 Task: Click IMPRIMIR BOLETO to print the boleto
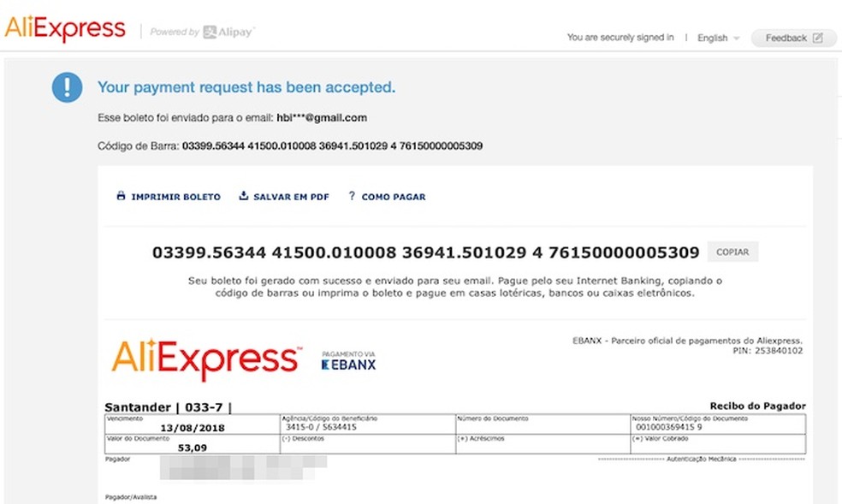175,196
